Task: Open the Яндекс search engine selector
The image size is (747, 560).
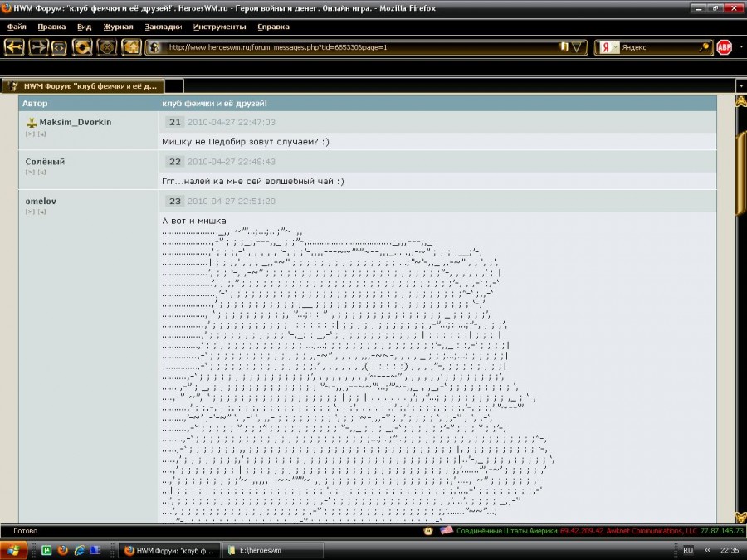Action: 610,47
